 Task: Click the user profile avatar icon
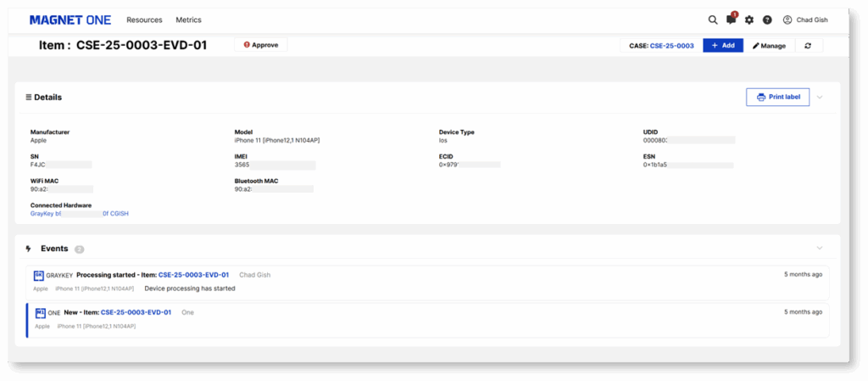point(787,20)
